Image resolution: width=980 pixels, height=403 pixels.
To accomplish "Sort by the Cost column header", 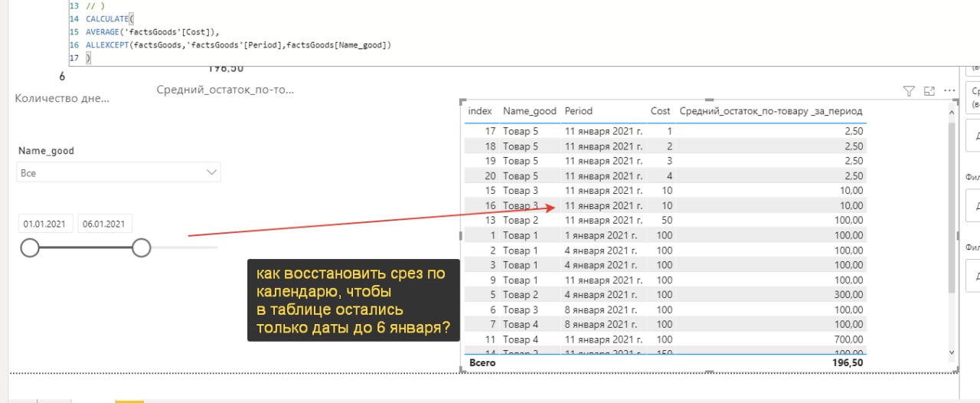I will tap(661, 111).
